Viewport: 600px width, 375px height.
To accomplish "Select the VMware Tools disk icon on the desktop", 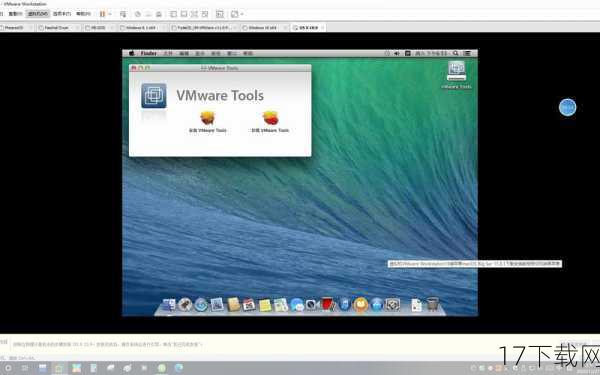I will (x=456, y=71).
